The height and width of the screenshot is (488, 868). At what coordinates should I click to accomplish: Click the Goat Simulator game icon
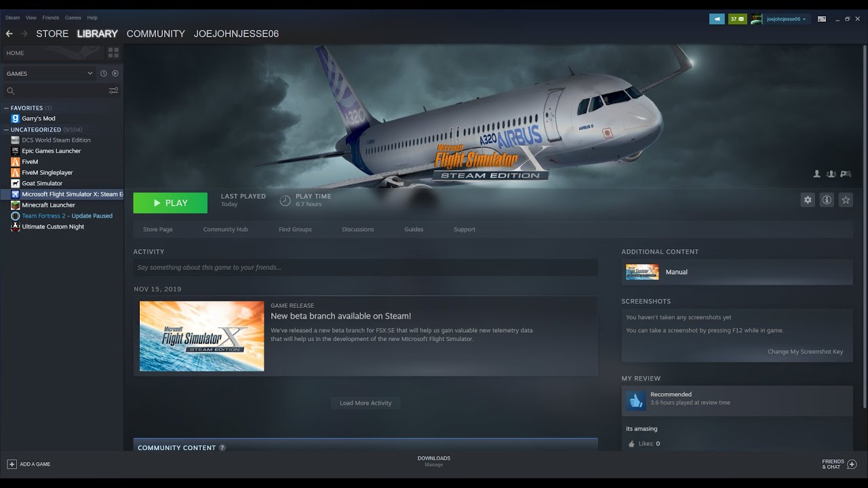16,183
